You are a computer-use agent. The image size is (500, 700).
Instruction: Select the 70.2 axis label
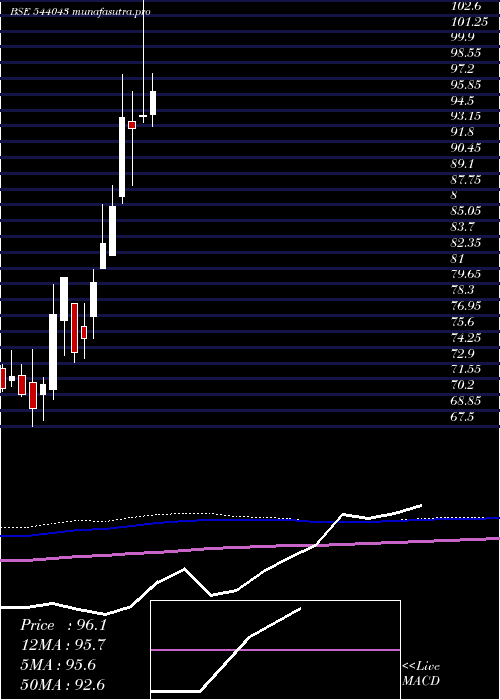tap(462, 385)
